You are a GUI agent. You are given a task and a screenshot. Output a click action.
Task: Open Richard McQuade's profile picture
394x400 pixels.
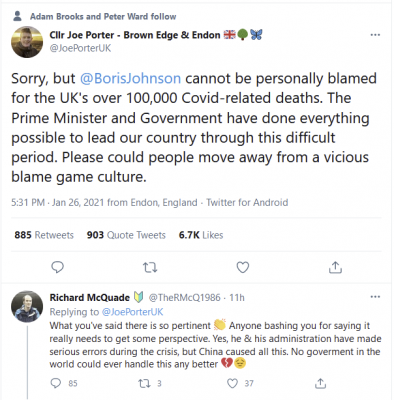[27, 307]
